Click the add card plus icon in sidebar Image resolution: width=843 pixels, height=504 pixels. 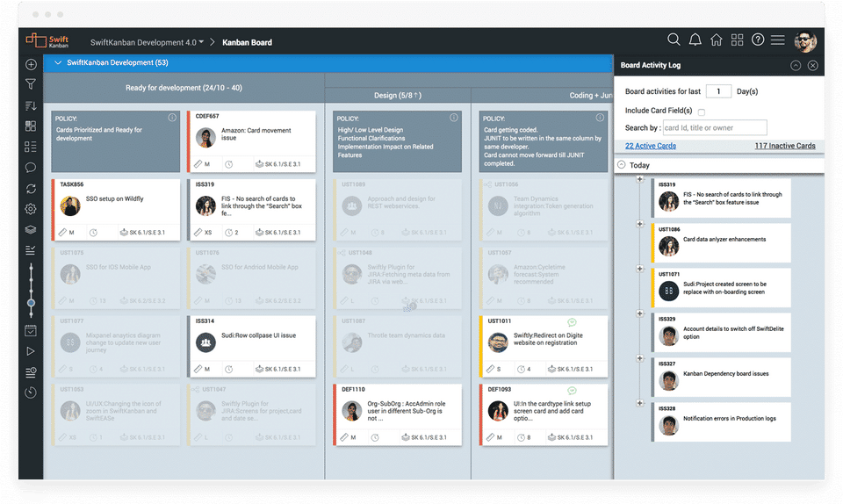(31, 64)
